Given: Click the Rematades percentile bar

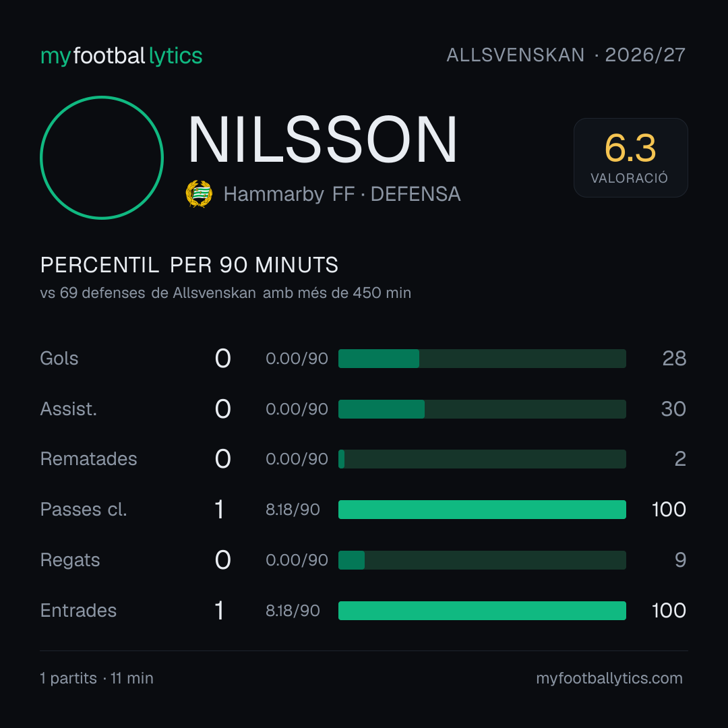Looking at the screenshot, I should point(482,459).
